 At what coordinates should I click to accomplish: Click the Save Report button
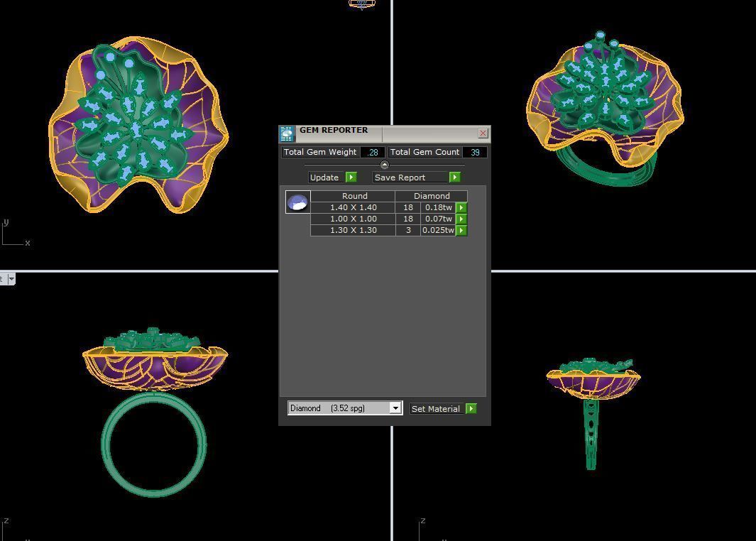pos(411,177)
